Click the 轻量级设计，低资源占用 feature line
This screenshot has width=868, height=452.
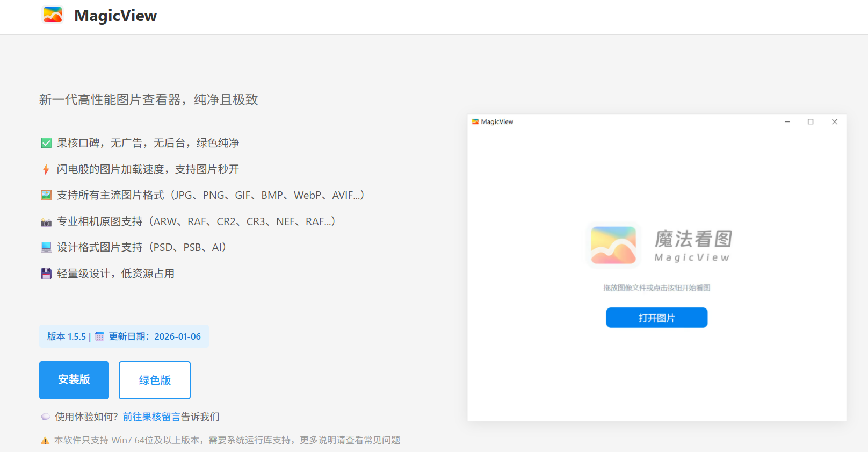(x=115, y=274)
